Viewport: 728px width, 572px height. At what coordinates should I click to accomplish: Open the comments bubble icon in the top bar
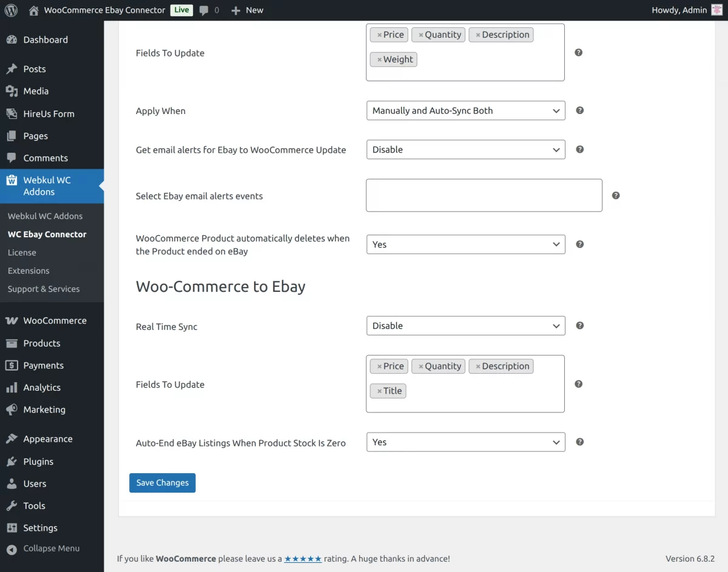pos(203,10)
